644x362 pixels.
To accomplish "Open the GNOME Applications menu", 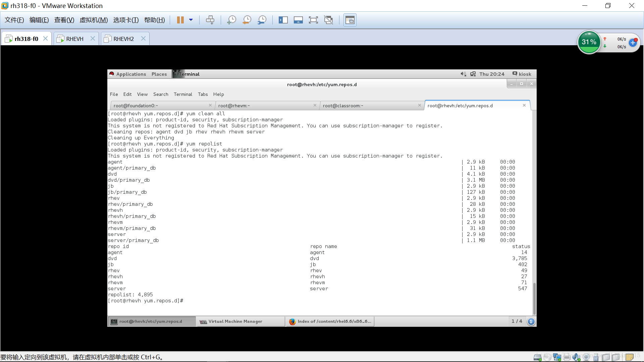I will point(128,74).
